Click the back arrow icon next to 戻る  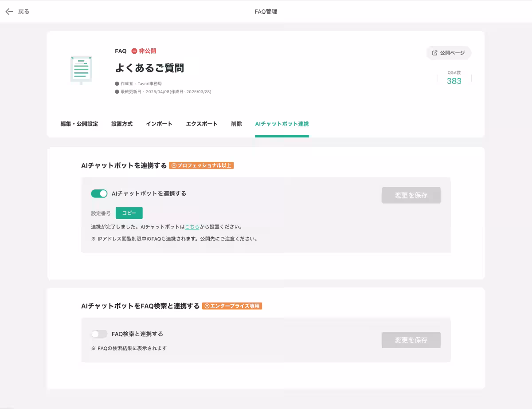[x=9, y=11]
